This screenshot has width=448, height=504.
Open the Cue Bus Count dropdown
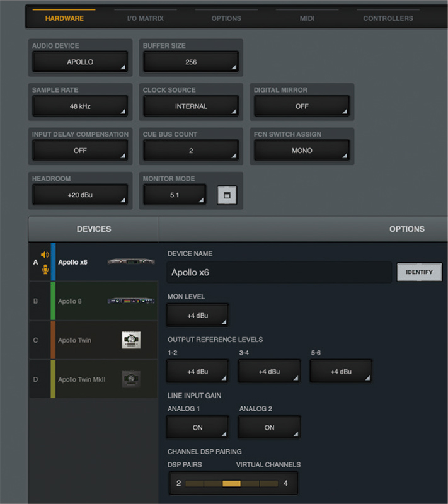pyautogui.click(x=191, y=151)
